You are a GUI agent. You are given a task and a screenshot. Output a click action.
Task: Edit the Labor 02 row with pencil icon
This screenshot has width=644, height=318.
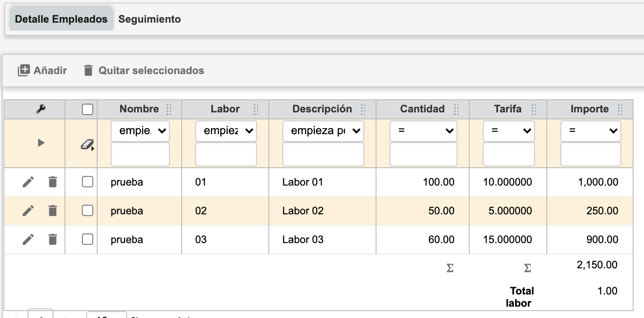click(x=28, y=211)
